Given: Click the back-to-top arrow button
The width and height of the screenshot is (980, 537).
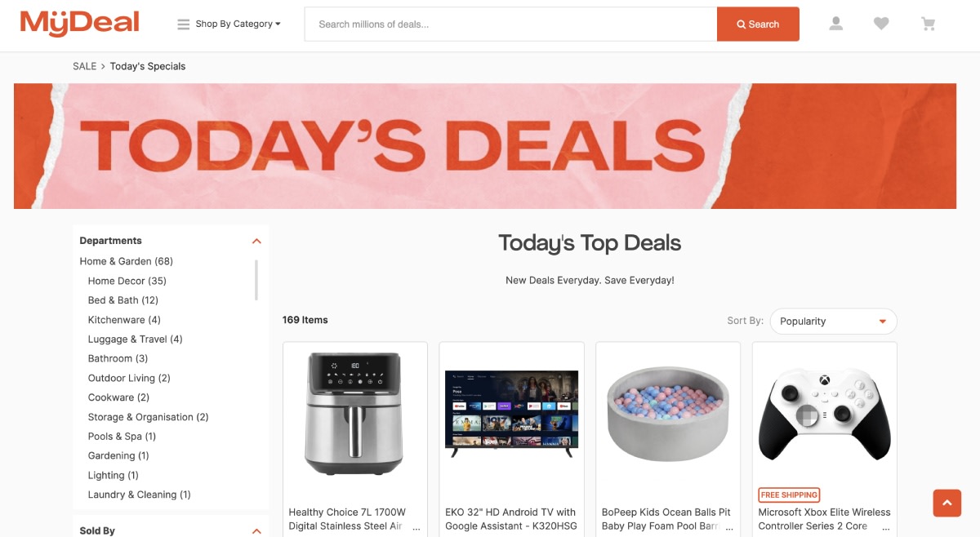Looking at the screenshot, I should [x=947, y=503].
